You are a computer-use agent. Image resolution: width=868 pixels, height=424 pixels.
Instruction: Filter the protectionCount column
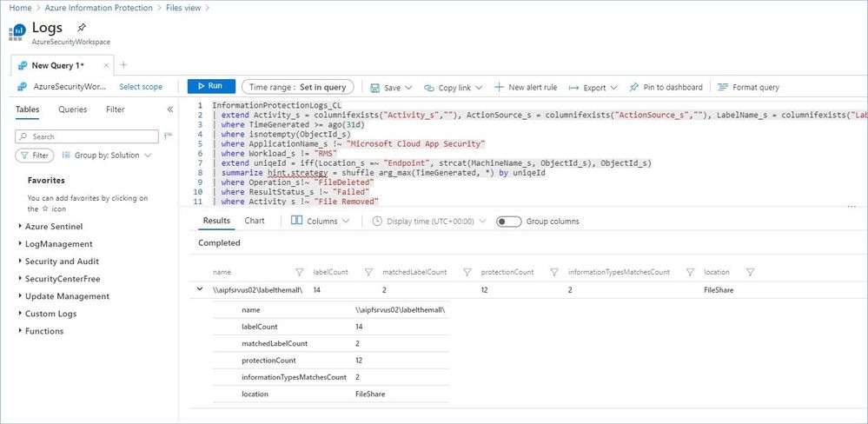point(554,272)
